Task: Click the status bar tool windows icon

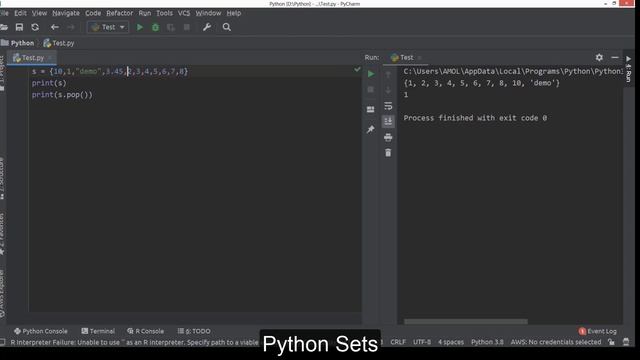Action: pos(3,342)
